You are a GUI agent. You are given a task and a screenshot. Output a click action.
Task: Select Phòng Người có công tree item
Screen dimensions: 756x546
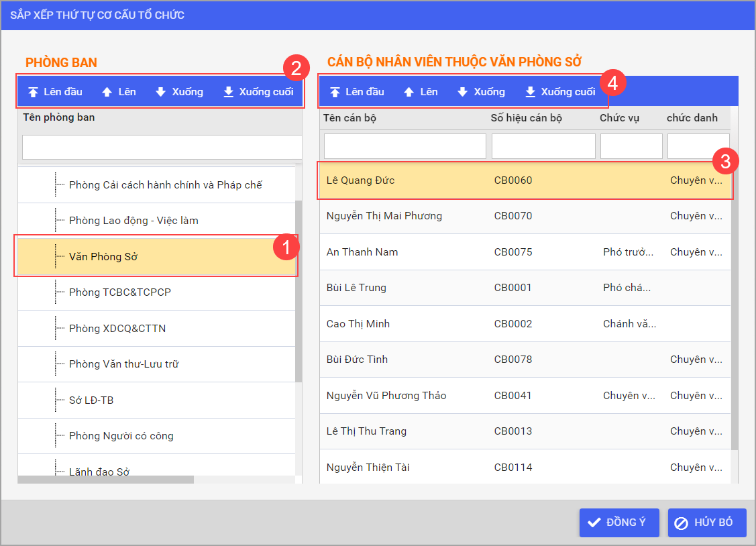pyautogui.click(x=121, y=436)
